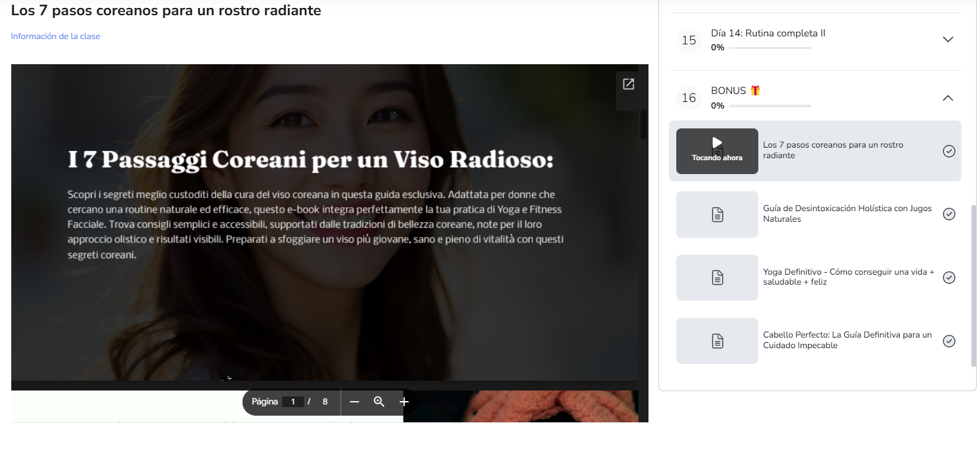980x462 pixels.
Task: Click the zoom in plus icon
Action: click(x=404, y=402)
